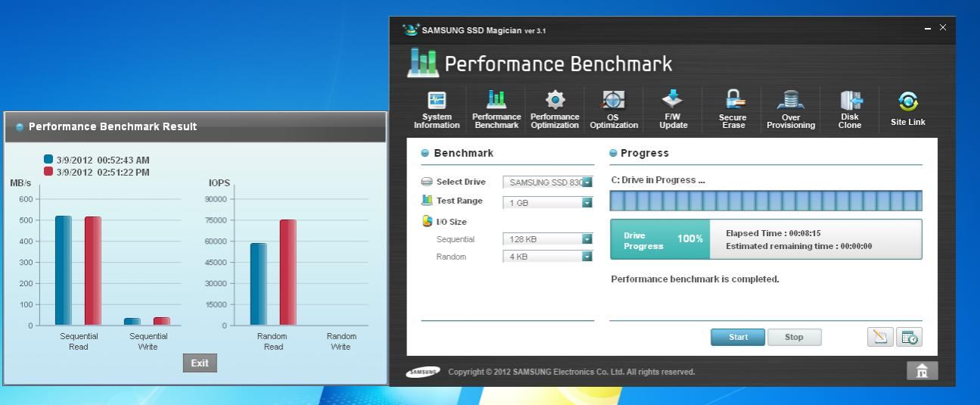980x405 pixels.
Task: Click the 'Performance Benchmark Result' window title
Action: [x=112, y=126]
